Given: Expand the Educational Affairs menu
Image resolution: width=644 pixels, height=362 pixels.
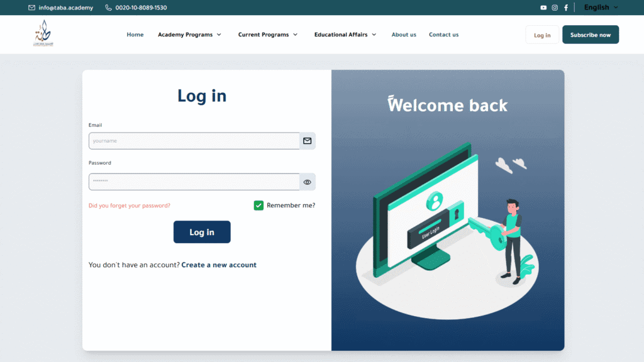Looking at the screenshot, I should (x=345, y=35).
